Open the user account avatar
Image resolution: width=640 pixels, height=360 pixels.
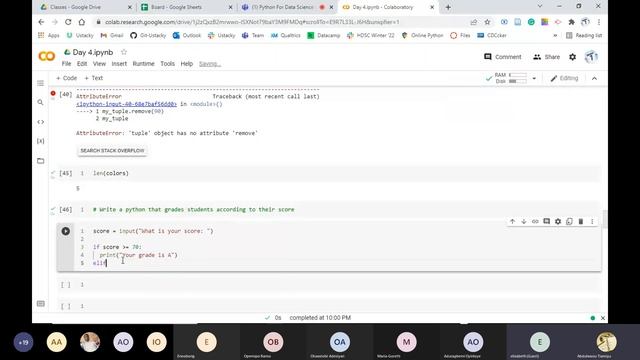coord(591,57)
